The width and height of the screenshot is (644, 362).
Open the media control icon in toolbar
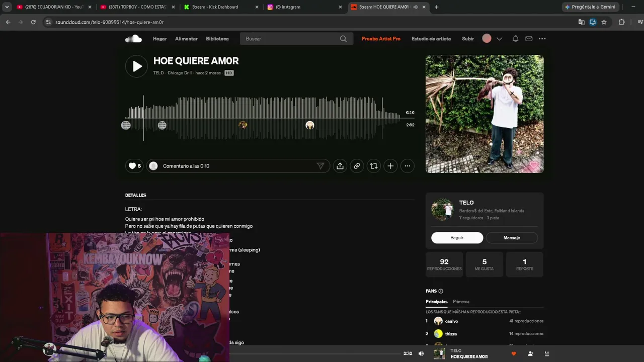point(640,22)
